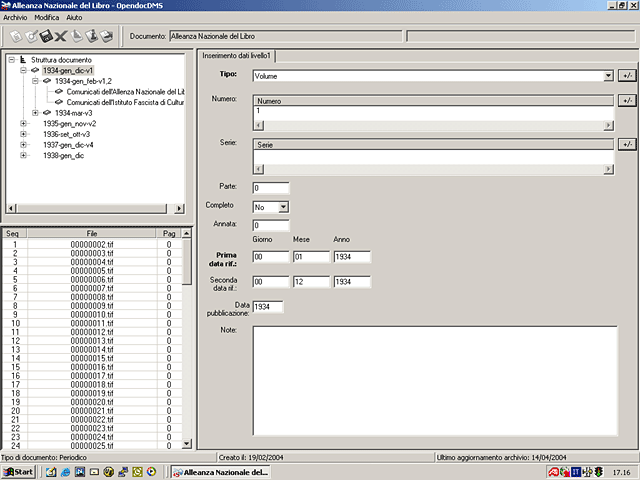Select the Inserimento dati livello1 tab
This screenshot has height=480, width=640.
236,56
